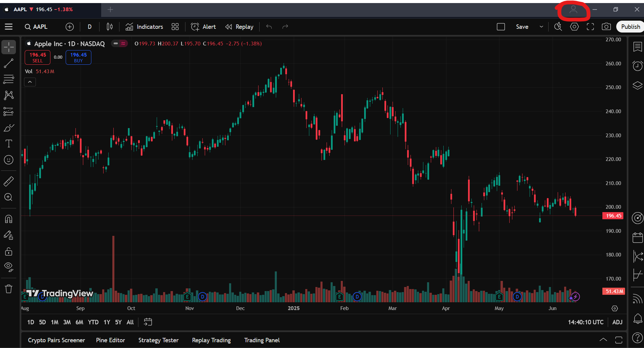The height and width of the screenshot is (348, 644).
Task: Select the trend line tool
Action: click(9, 63)
